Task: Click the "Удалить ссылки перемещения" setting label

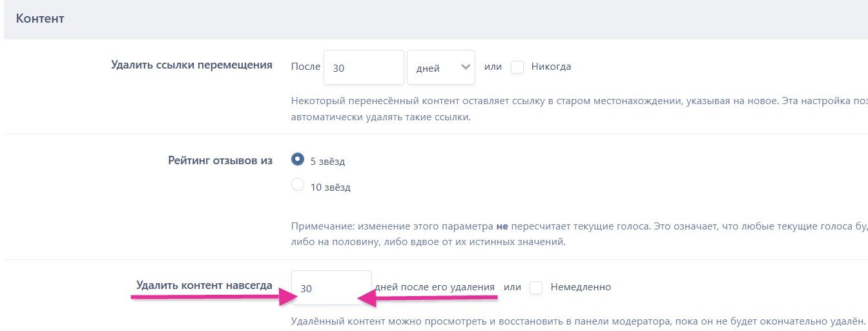Action: (x=191, y=65)
